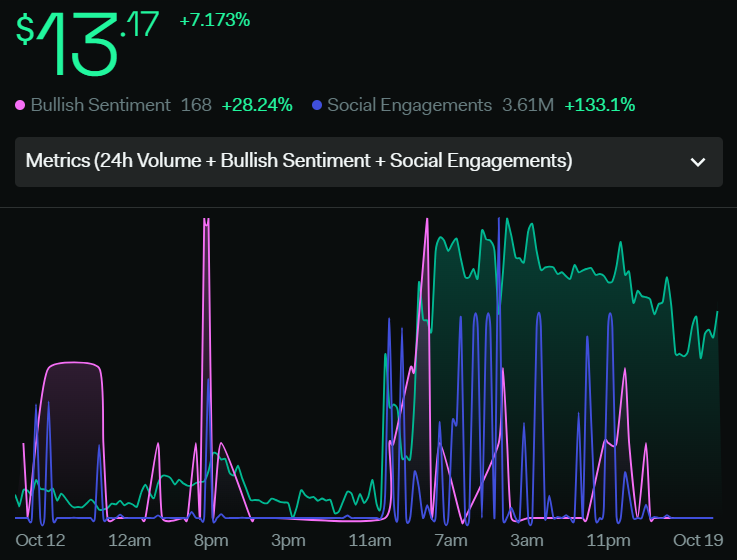Click the 3.61M engagements value
Image resolution: width=737 pixels, height=560 pixels.
pyautogui.click(x=528, y=105)
